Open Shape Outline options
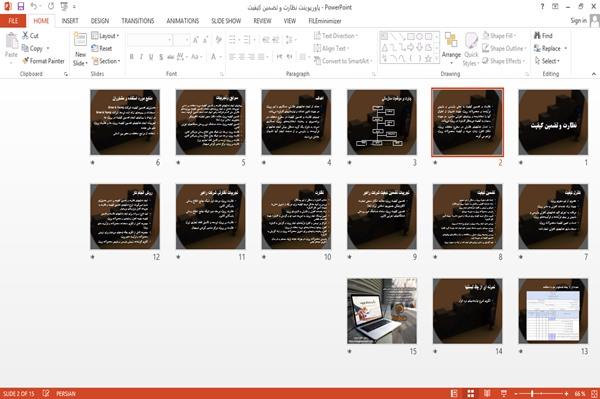600x399 pixels. point(505,48)
